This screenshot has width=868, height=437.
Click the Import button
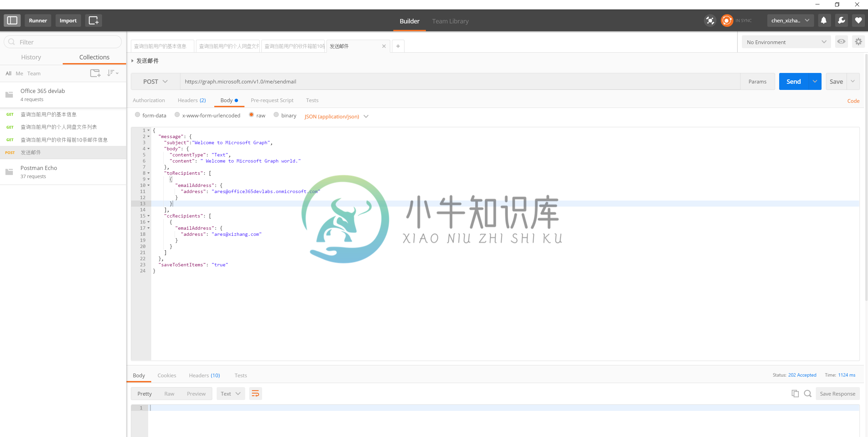[x=68, y=20]
